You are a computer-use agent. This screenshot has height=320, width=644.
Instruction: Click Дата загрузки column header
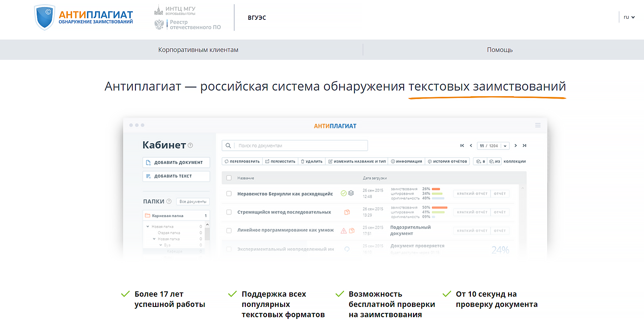coord(374,178)
